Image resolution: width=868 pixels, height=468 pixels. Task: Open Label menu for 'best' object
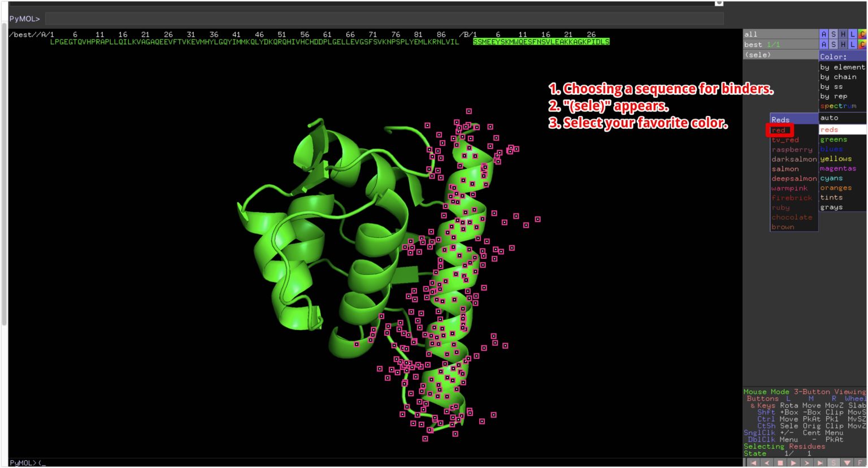click(x=853, y=45)
